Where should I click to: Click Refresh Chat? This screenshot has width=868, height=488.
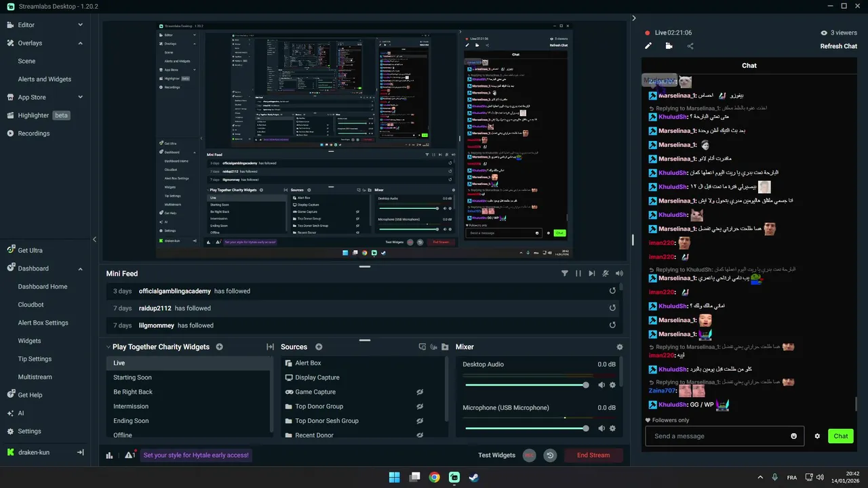click(839, 46)
